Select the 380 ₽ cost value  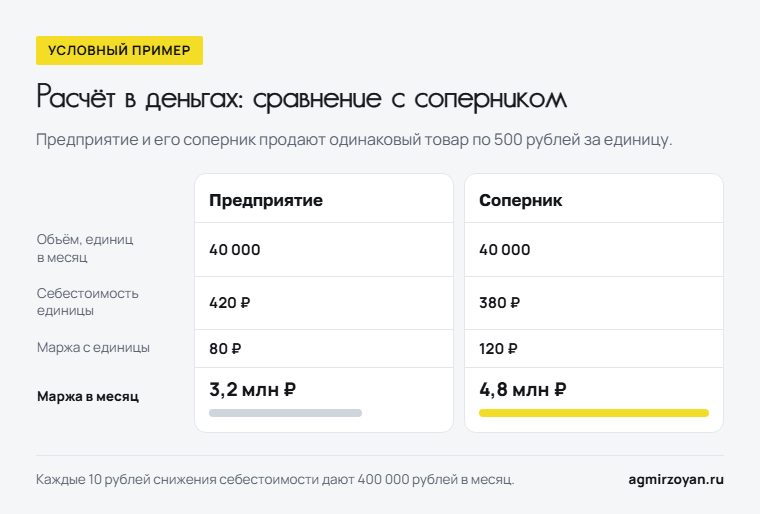pos(499,303)
